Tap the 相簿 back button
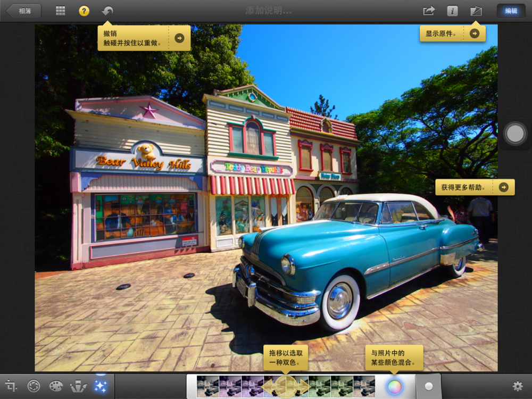 tap(23, 11)
